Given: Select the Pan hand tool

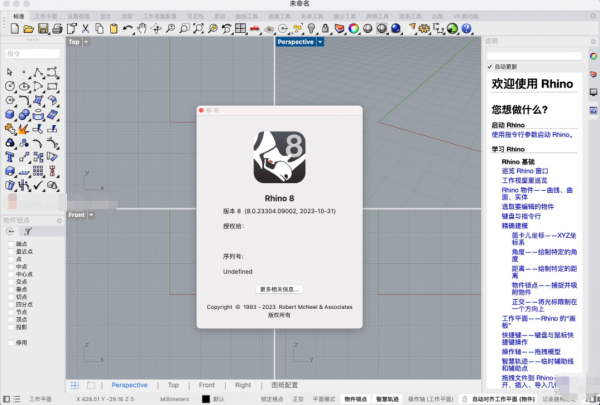Looking at the screenshot, I should pyautogui.click(x=142, y=29).
